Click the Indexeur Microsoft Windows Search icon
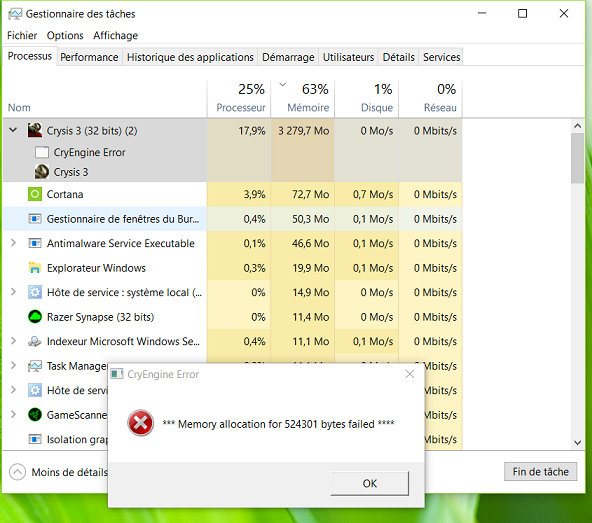Screen dimensions: 592x523 (x=35, y=341)
